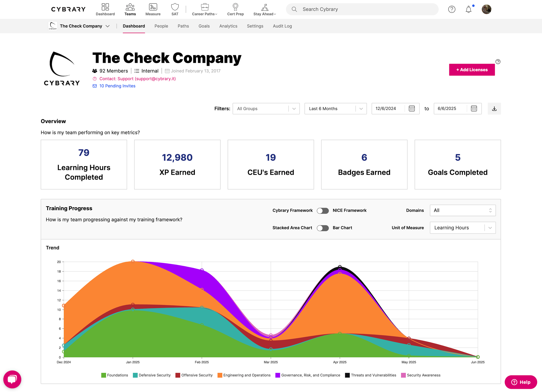Switch to the People tab

point(161,26)
